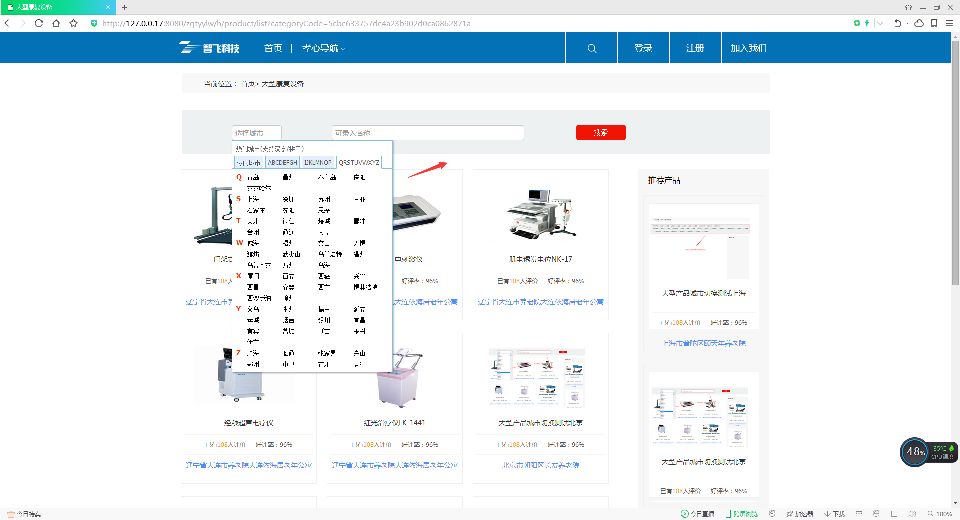Viewport: 960px width, 520px height.
Task: Click the 注册 register link
Action: tap(695, 48)
